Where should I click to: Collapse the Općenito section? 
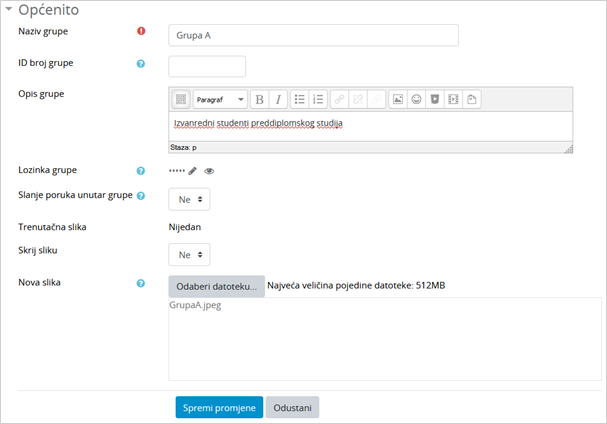pos(10,10)
